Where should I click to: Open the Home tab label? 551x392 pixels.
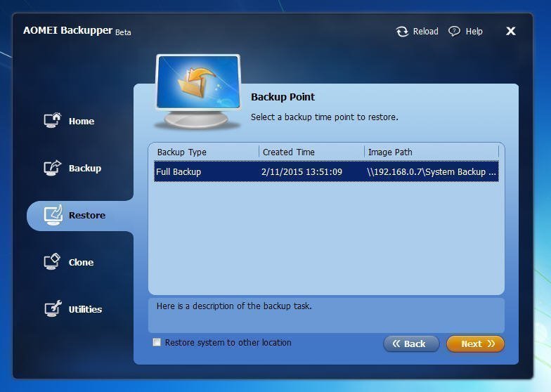pyautogui.click(x=82, y=121)
